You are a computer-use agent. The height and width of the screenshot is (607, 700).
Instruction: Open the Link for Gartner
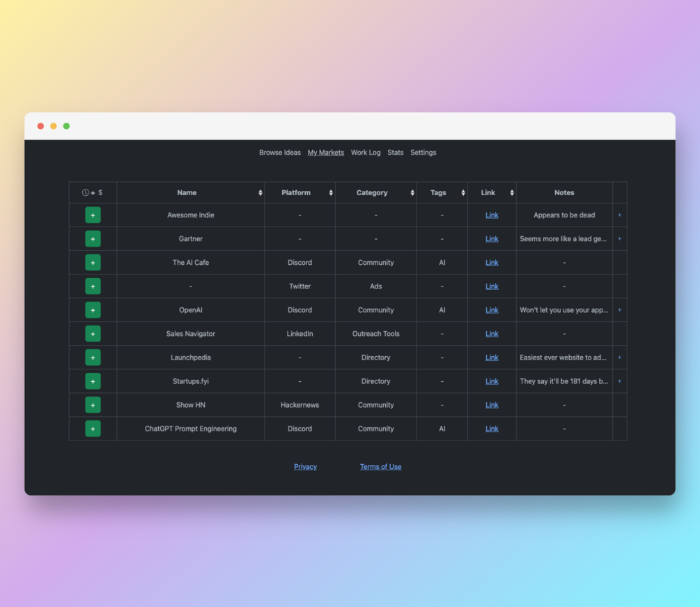pyautogui.click(x=492, y=239)
